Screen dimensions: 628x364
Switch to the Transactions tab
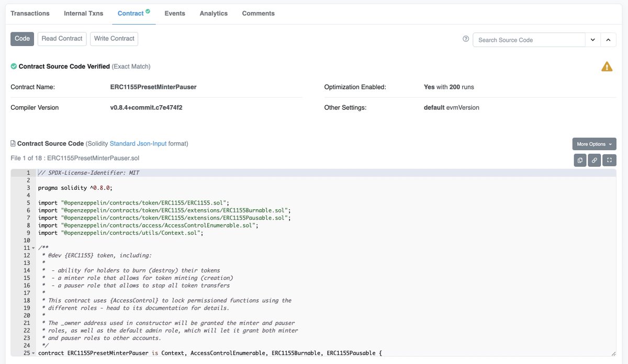click(x=30, y=13)
